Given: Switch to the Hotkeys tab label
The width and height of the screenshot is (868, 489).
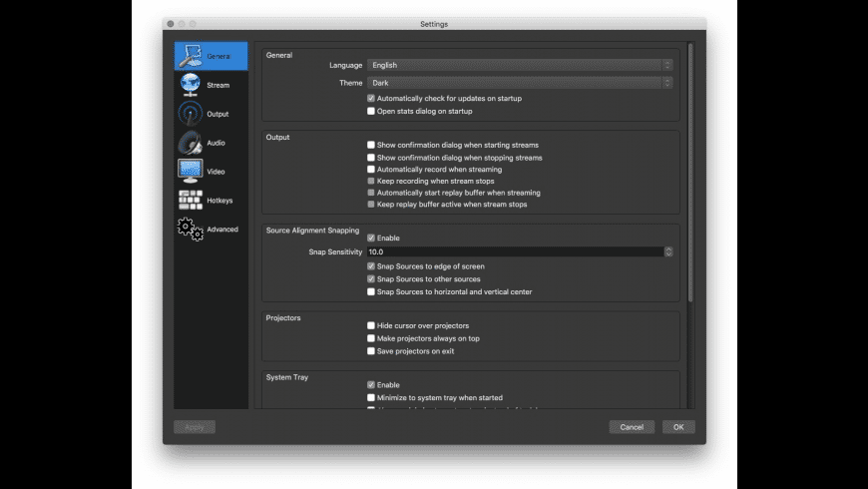Looking at the screenshot, I should (x=219, y=200).
